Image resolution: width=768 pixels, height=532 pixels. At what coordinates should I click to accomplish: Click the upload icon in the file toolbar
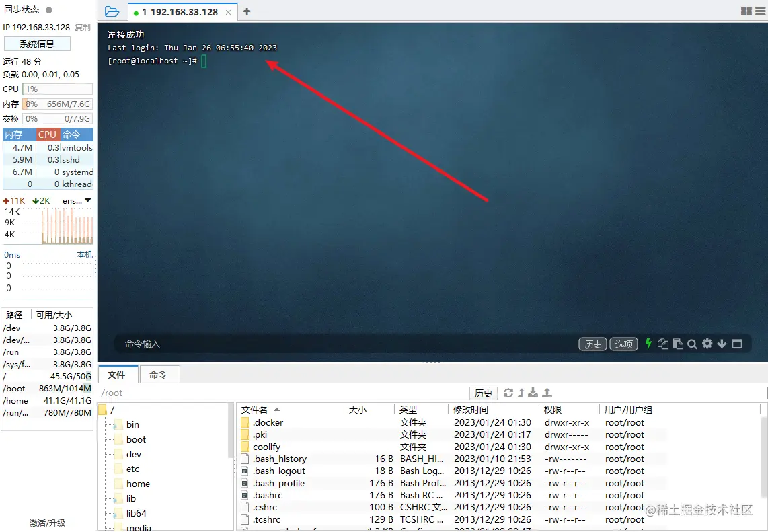click(x=547, y=392)
